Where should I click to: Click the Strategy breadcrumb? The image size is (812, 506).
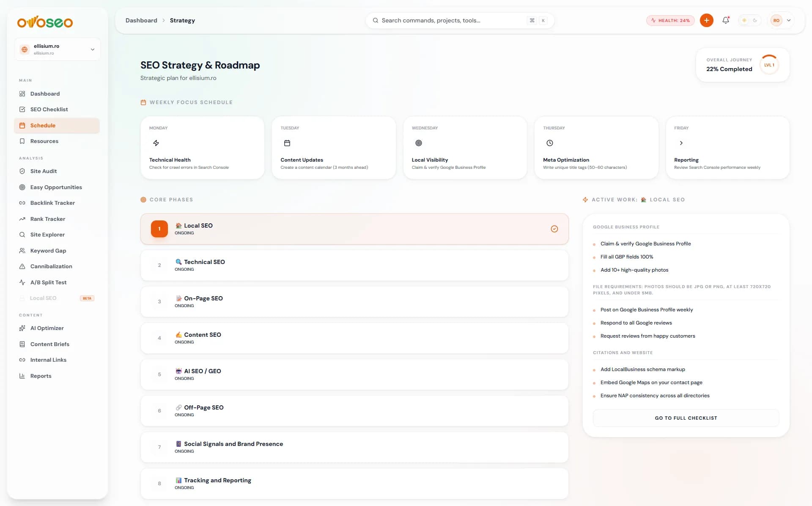pos(182,20)
